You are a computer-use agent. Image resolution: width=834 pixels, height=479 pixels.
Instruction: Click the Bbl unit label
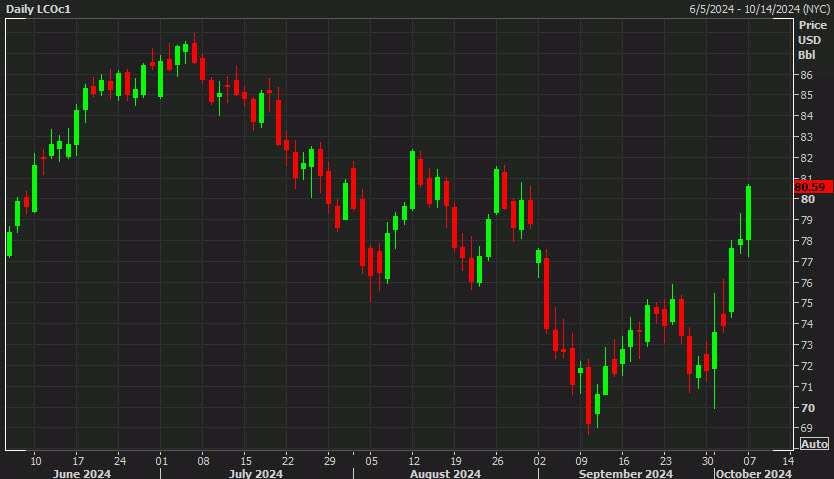tap(806, 55)
